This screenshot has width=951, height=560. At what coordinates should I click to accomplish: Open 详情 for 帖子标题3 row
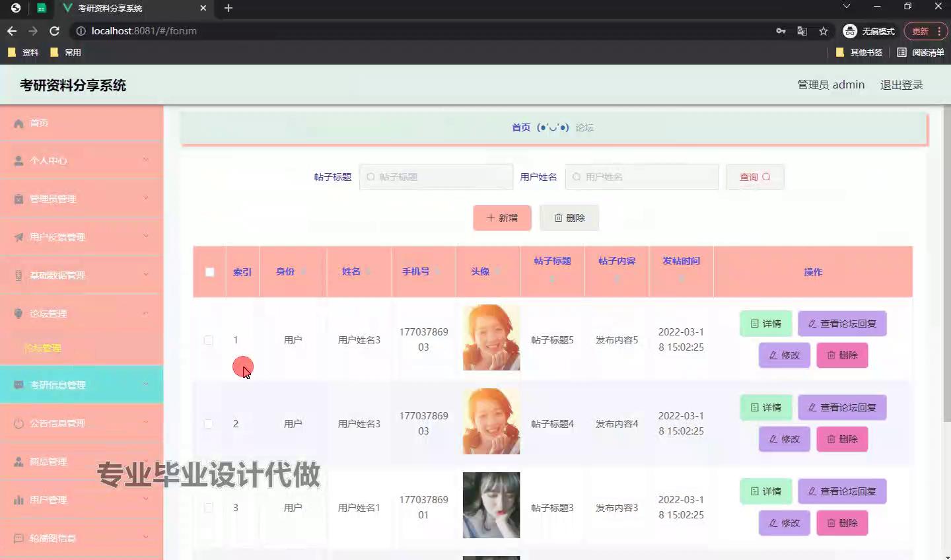pos(766,491)
